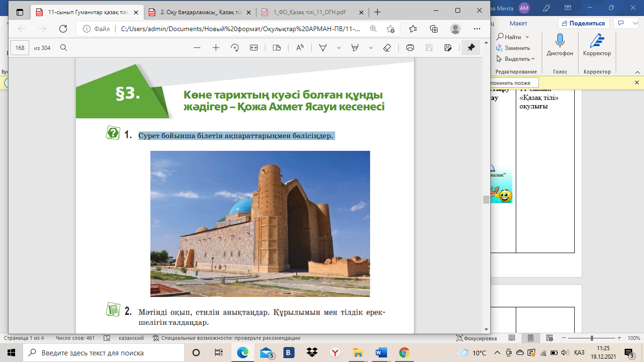Click the Fit to width icon
Screen dimensions: 644x362
click(x=254, y=48)
